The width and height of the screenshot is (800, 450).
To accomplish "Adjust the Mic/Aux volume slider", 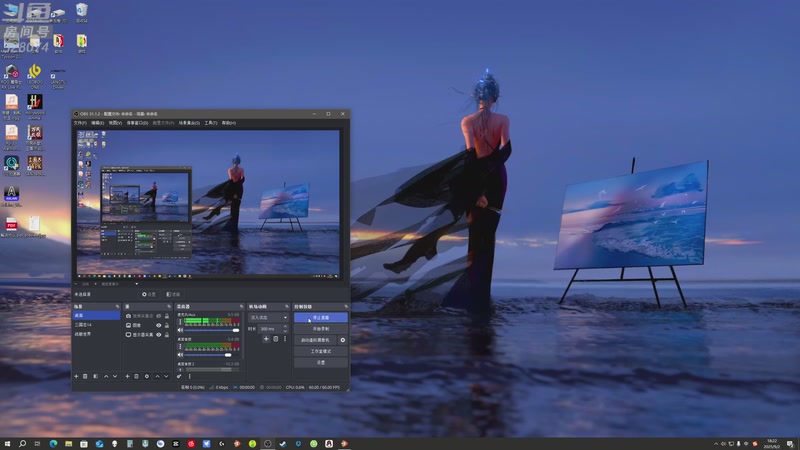I will tap(212, 330).
